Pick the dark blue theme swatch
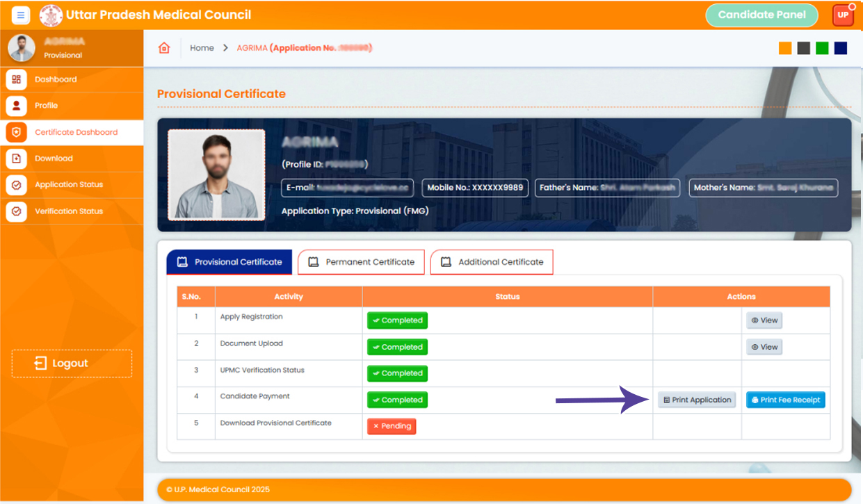Viewport: 863px width, 504px height. click(841, 48)
